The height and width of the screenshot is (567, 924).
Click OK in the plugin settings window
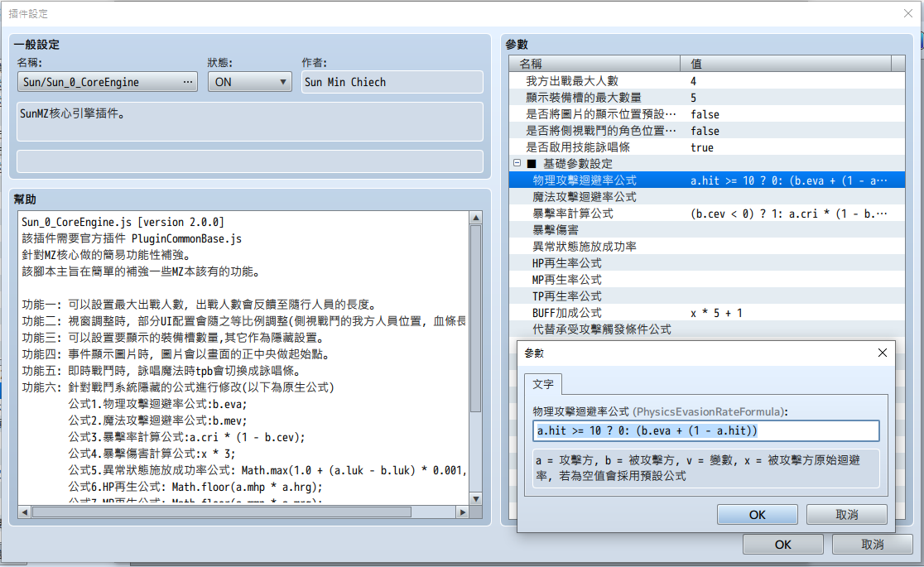(x=782, y=545)
